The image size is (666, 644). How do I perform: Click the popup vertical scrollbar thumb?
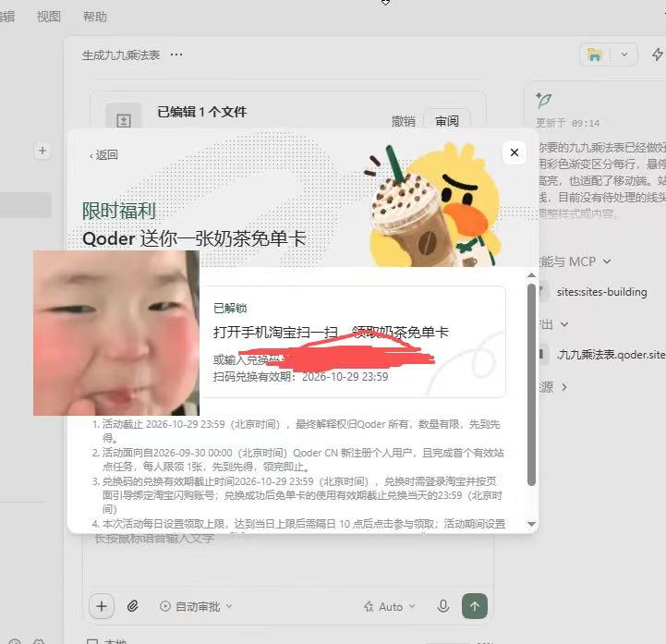pyautogui.click(x=531, y=384)
